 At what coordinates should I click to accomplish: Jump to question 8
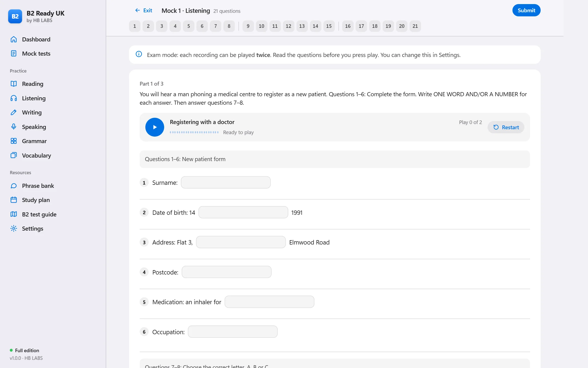pos(229,26)
